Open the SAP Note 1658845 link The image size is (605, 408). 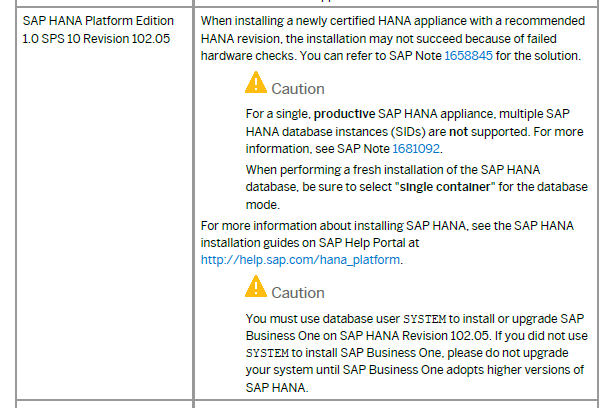click(468, 56)
